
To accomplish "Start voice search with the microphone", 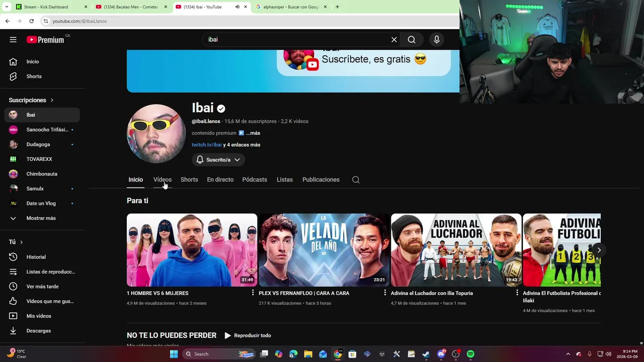I will [x=437, y=40].
